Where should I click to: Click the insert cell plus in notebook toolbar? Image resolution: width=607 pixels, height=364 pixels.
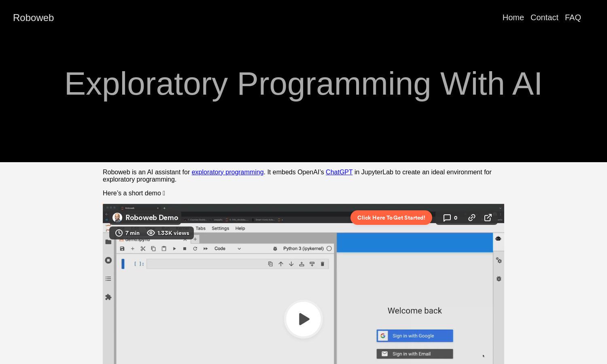click(132, 249)
